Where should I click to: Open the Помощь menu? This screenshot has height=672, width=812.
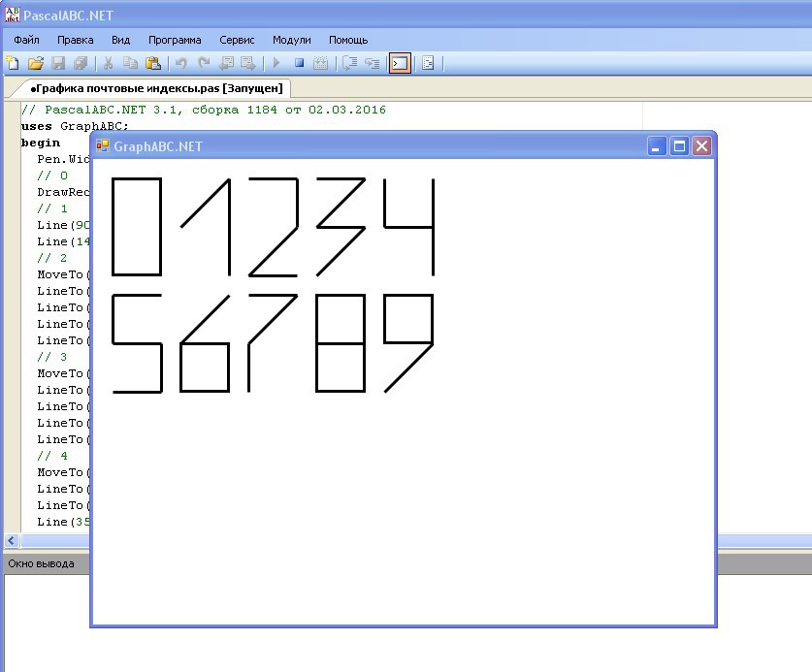coord(348,40)
